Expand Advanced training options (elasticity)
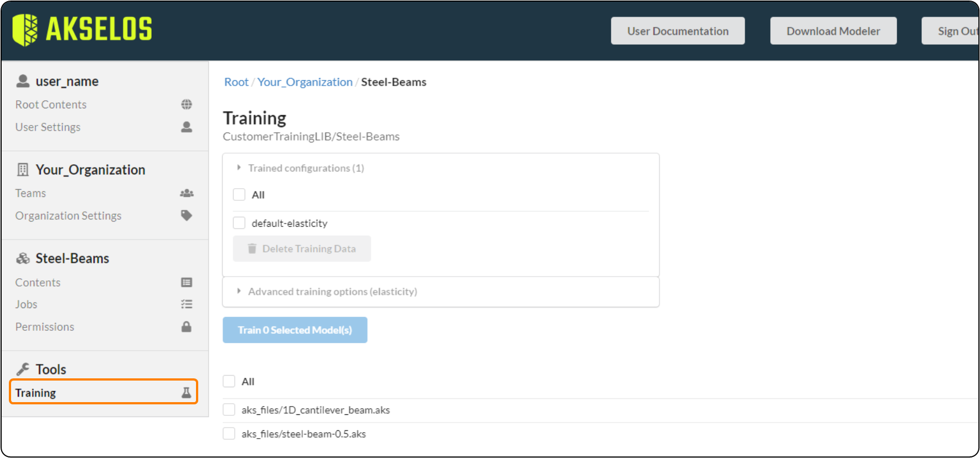 pyautogui.click(x=327, y=292)
